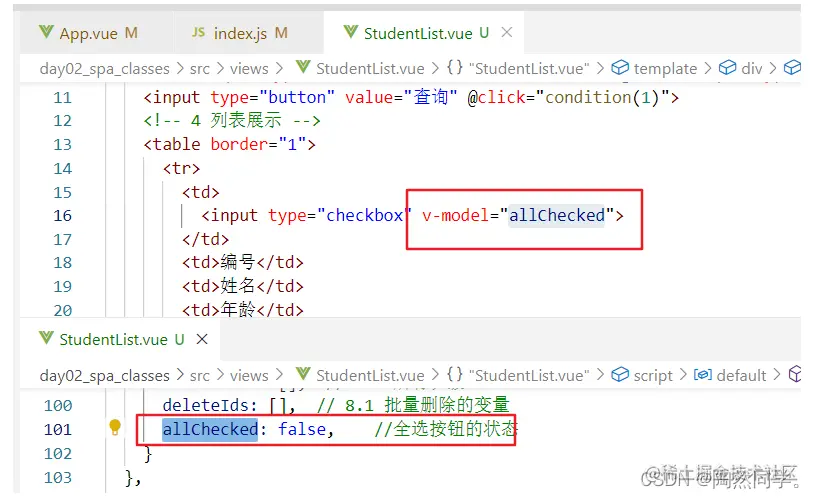Open views folder in lower breadcrumb
The height and width of the screenshot is (499, 814).
[249, 375]
